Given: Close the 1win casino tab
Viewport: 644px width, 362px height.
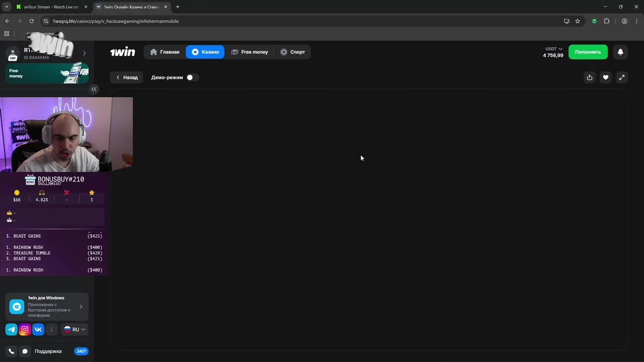Looking at the screenshot, I should 166,7.
